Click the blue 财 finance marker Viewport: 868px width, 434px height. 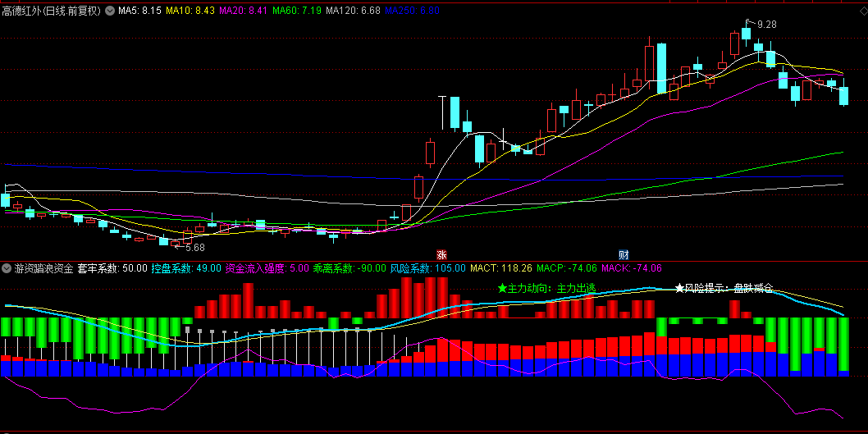tap(624, 255)
